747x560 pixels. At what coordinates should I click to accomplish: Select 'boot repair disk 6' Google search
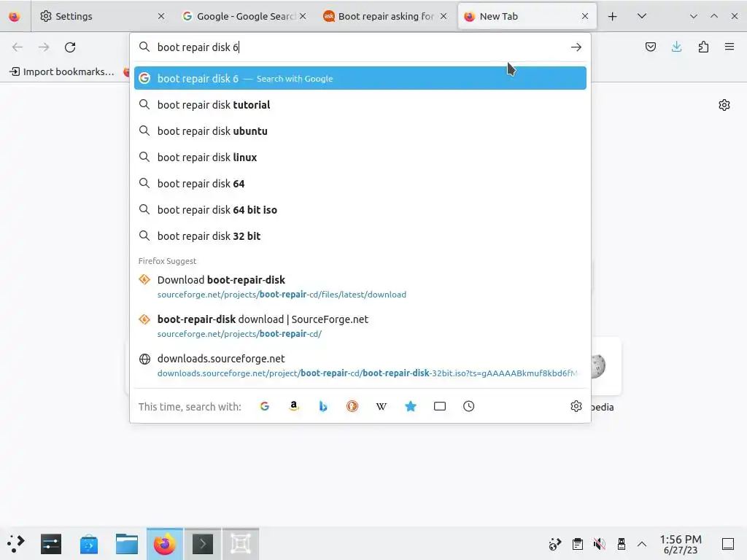(x=360, y=78)
